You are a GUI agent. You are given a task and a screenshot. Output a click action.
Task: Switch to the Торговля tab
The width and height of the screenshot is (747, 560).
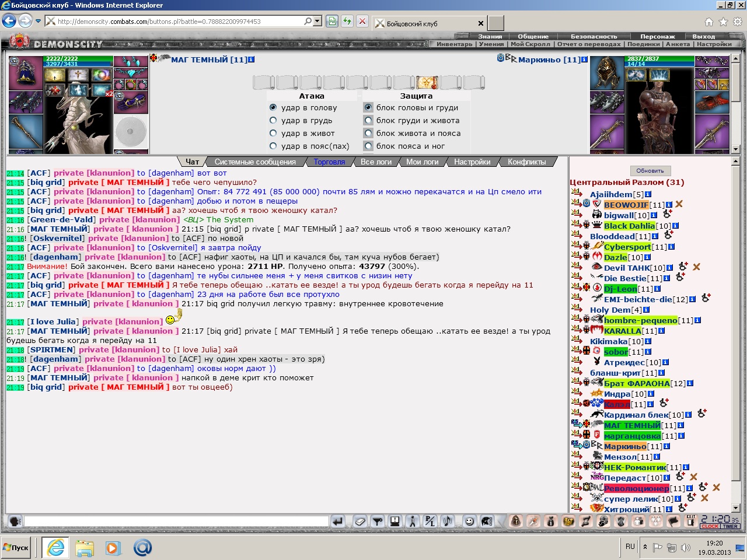tap(329, 162)
